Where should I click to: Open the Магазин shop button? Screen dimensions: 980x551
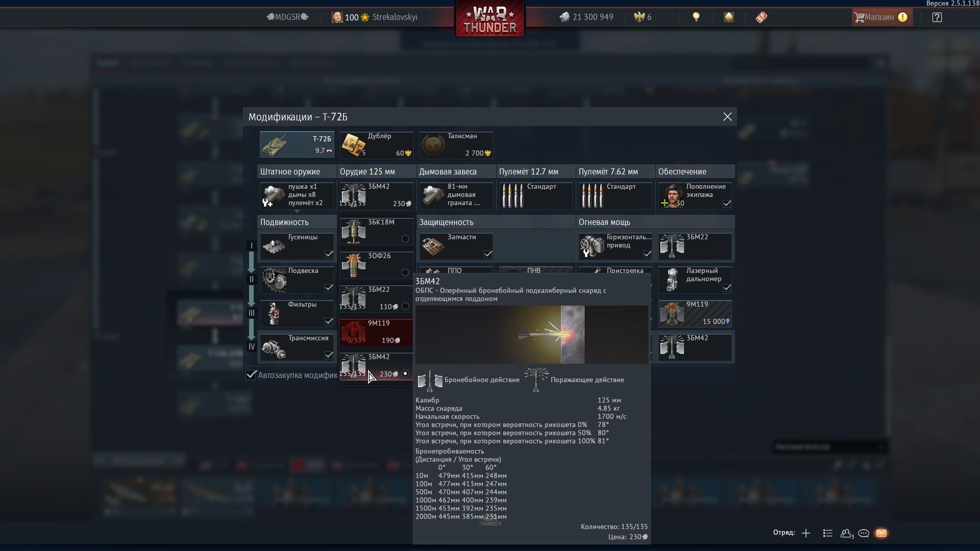881,17
